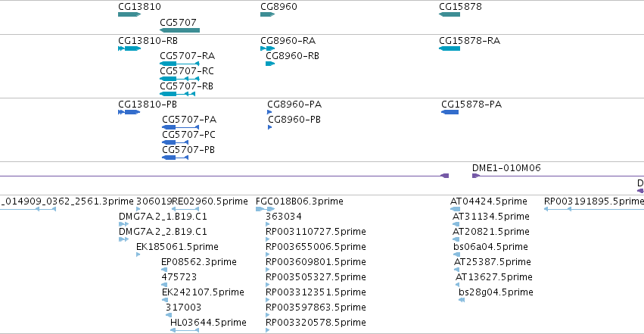Click the RP003320578.5prime label
The width and height of the screenshot is (644, 334).
click(316, 323)
